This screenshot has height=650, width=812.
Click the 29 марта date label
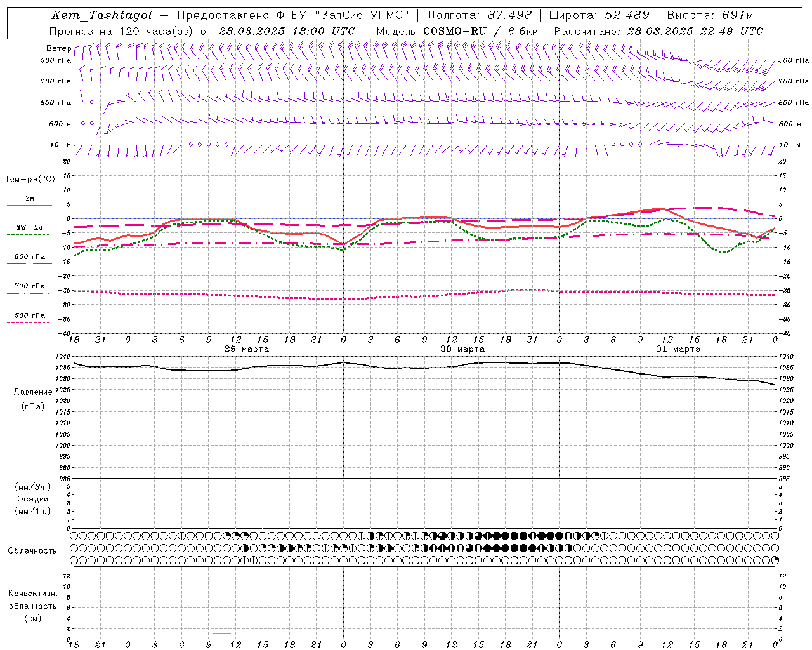[247, 349]
